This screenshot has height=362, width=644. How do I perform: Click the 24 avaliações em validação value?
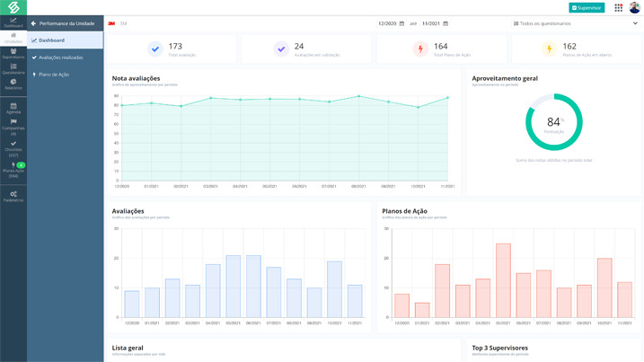tap(299, 47)
